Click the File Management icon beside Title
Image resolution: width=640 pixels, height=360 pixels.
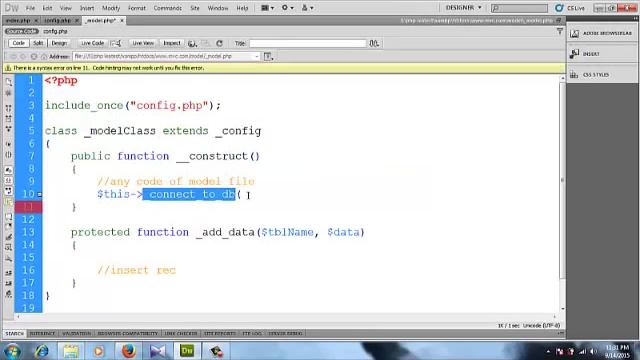374,43
